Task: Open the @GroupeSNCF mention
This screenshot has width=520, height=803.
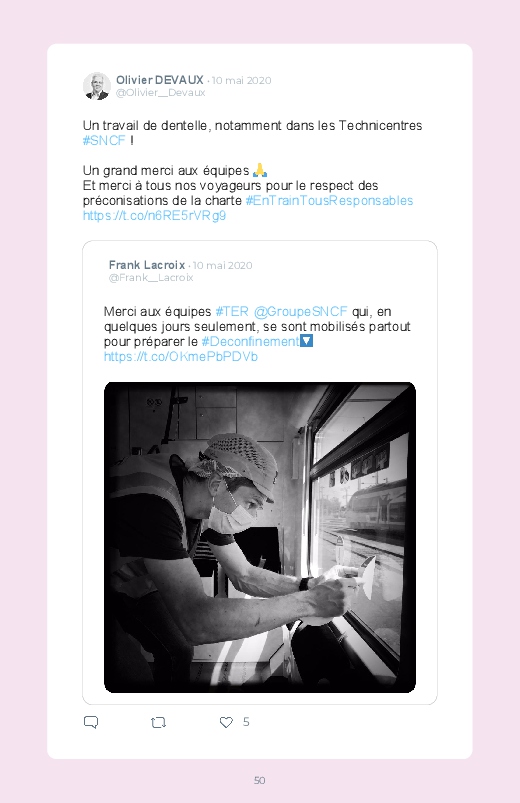Action: (x=301, y=311)
